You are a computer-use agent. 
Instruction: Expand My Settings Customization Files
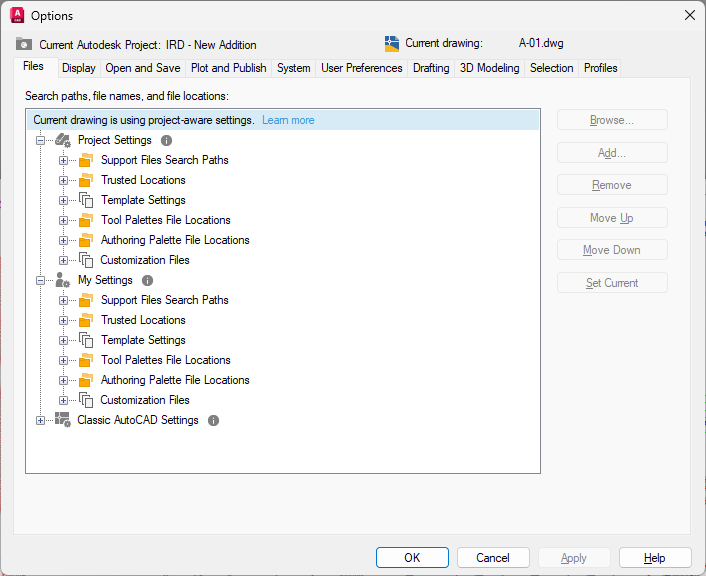click(63, 400)
